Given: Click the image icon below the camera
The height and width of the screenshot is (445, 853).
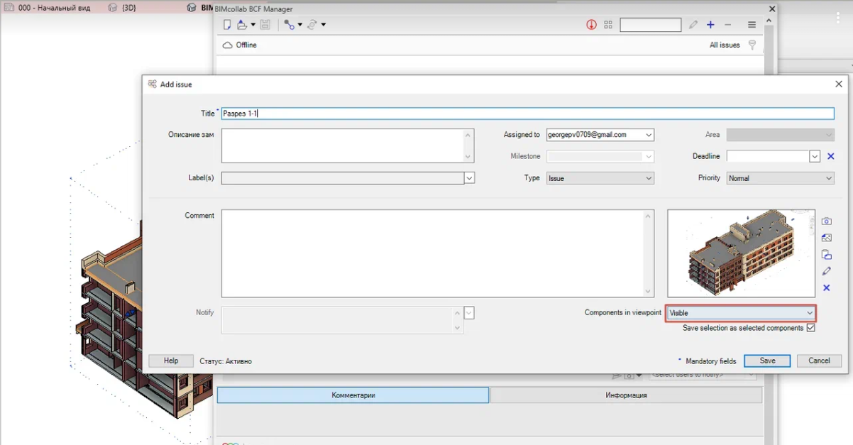Looking at the screenshot, I should click(x=826, y=238).
